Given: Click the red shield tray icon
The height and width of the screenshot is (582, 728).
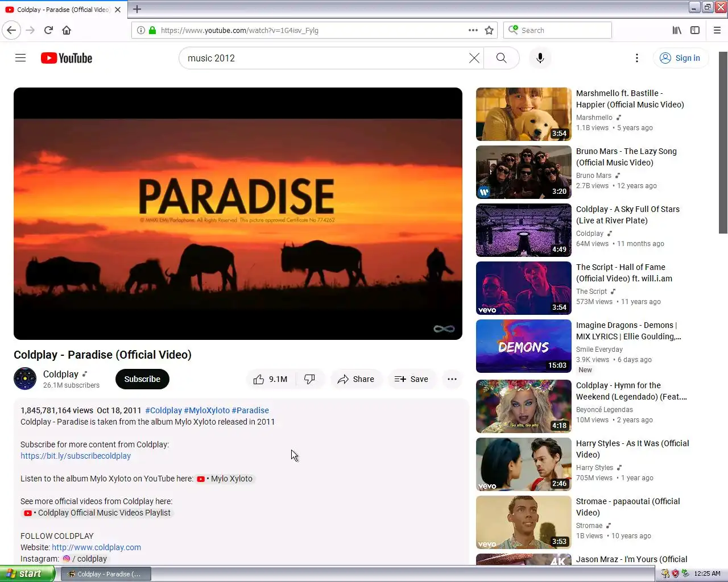Looking at the screenshot, I should click(x=675, y=574).
